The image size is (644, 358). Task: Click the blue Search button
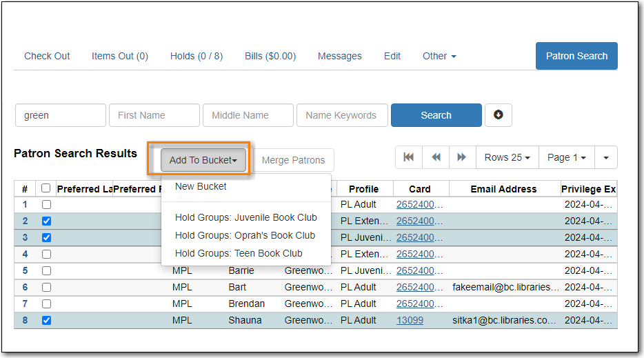[436, 115]
